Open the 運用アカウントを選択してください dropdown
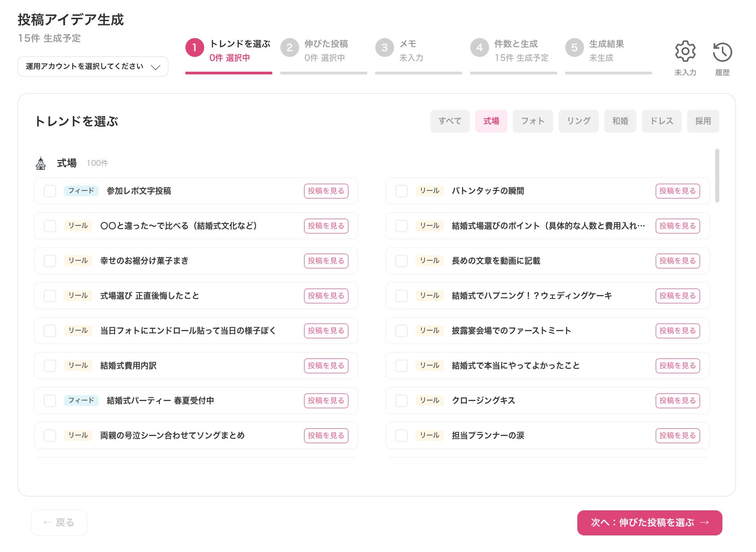Image resolution: width=756 pixels, height=552 pixels. (93, 66)
